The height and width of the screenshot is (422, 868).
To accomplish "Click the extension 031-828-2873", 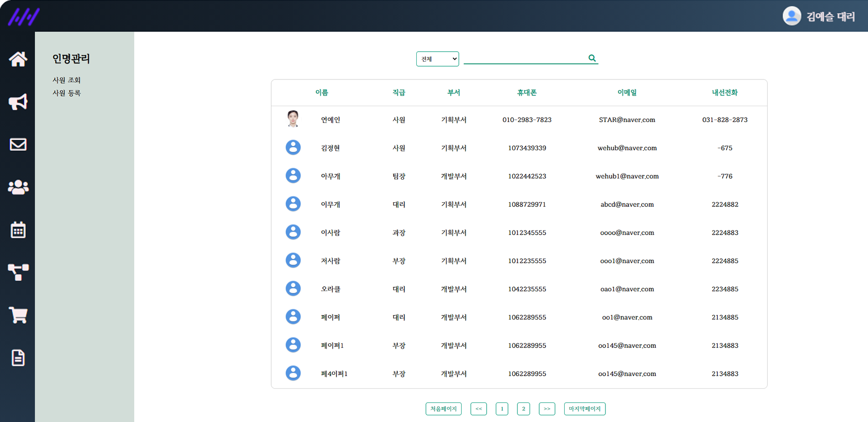I will coord(725,120).
